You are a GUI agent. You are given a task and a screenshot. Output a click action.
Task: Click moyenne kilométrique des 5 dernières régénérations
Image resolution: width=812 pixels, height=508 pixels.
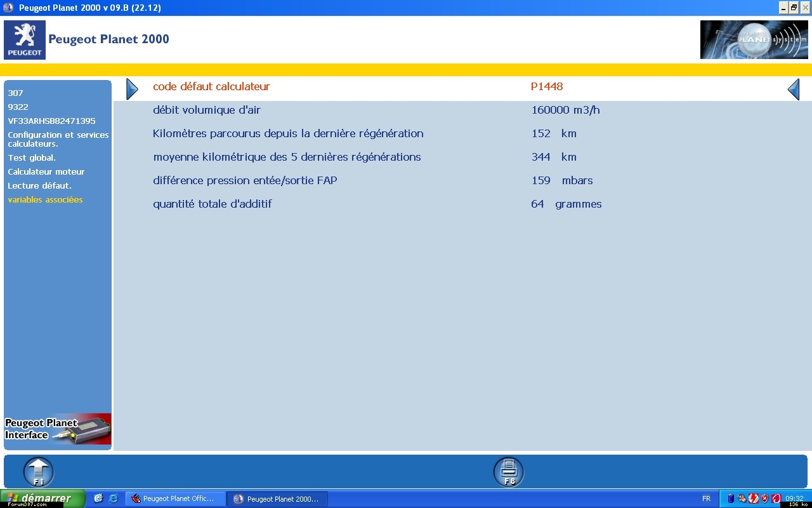[287, 157]
